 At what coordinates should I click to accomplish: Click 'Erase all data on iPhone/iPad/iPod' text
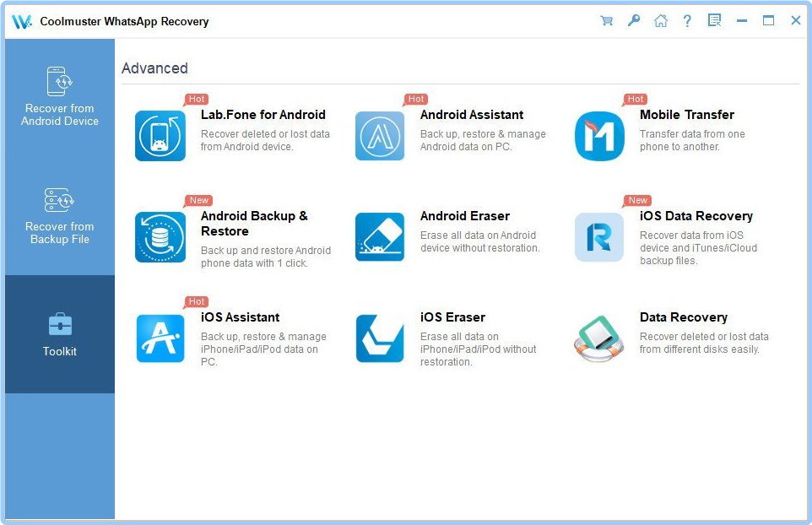pyautogui.click(x=479, y=349)
